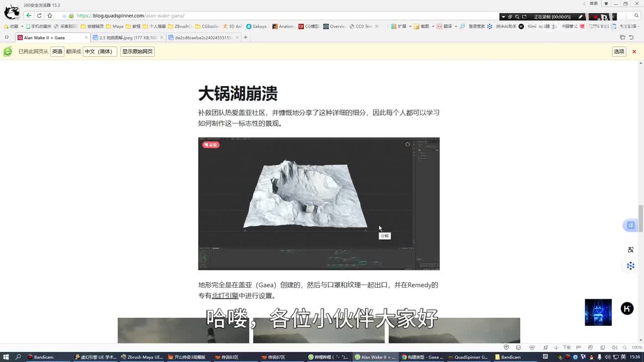Open the ZBrushC bookmarks folder
The image size is (644, 362).
[180, 26]
